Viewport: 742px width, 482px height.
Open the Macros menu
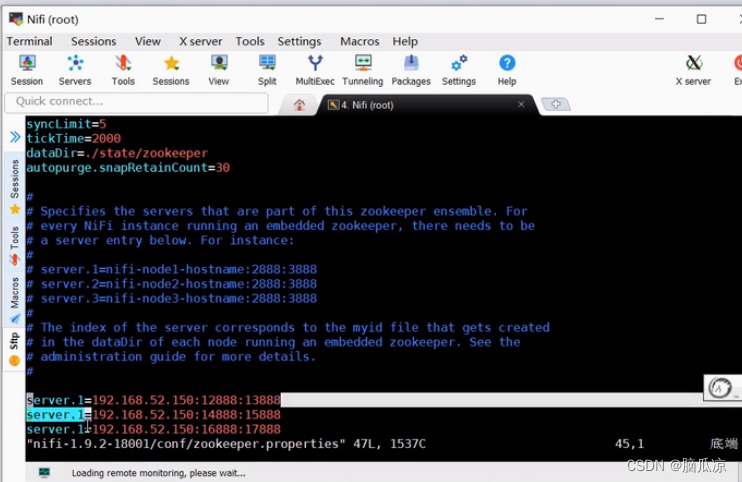[x=360, y=42]
